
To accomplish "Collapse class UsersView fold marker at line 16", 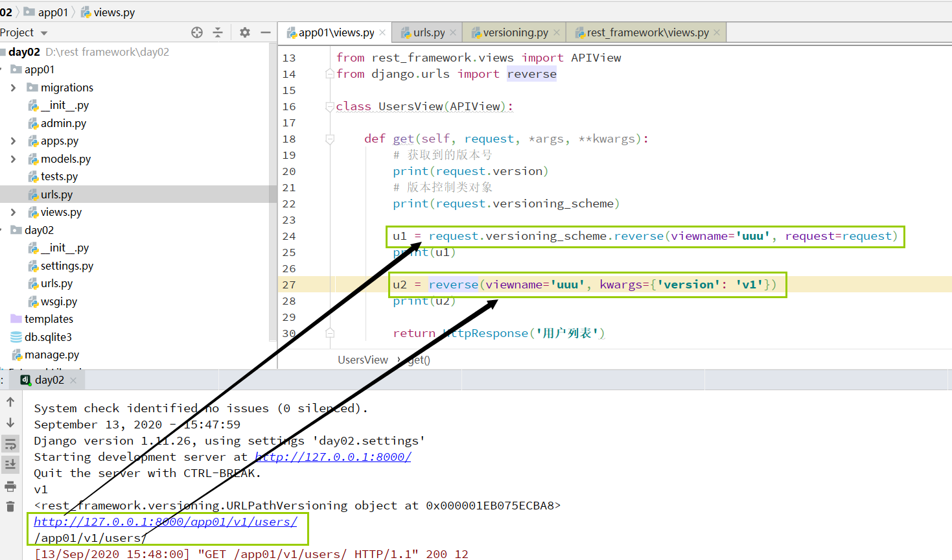I will tap(330, 106).
